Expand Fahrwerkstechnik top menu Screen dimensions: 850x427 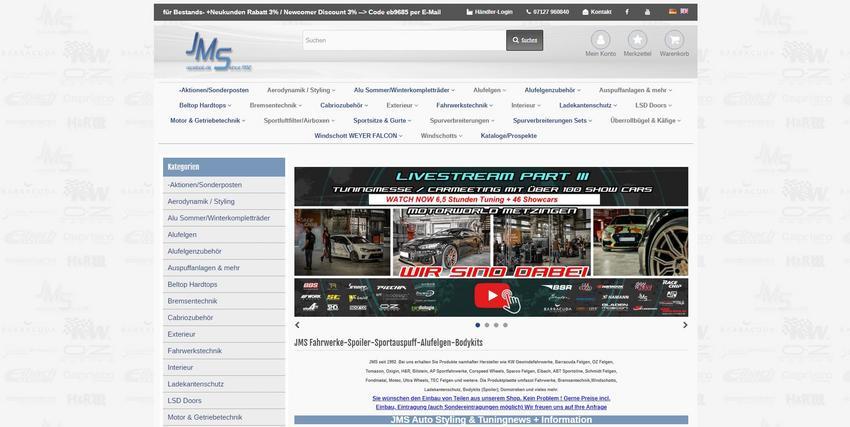coord(465,106)
